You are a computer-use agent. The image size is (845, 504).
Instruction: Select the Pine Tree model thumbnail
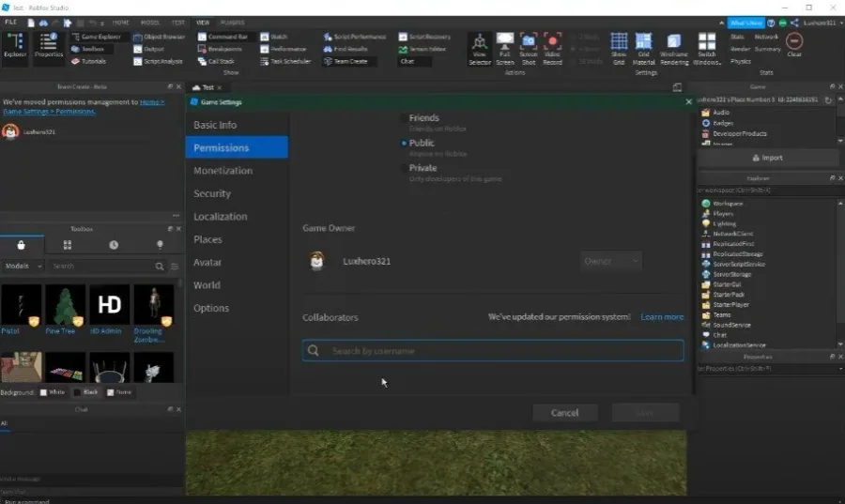pos(65,305)
